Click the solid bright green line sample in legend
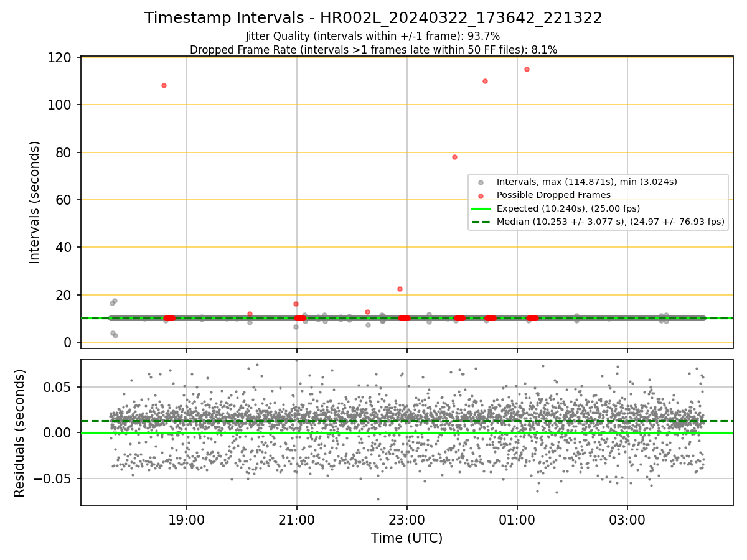The height and width of the screenshot is (560, 747). pos(481,208)
